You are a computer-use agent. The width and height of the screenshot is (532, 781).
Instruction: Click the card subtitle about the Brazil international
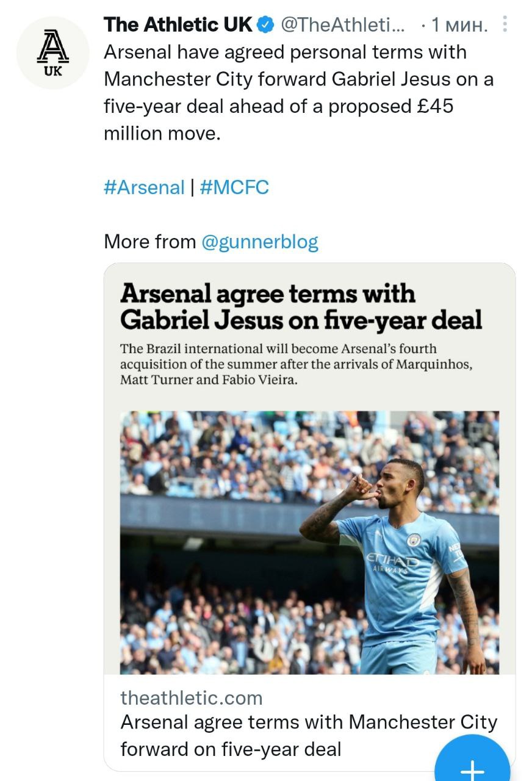297,364
